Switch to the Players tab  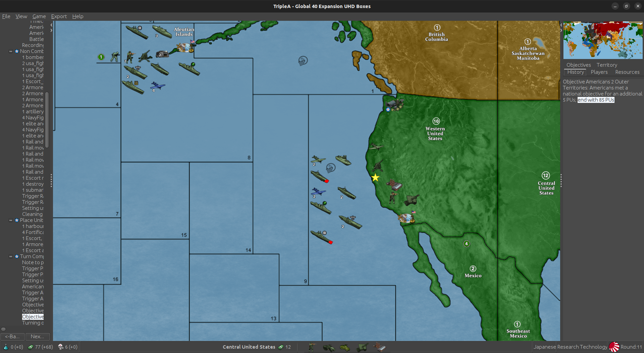[599, 72]
